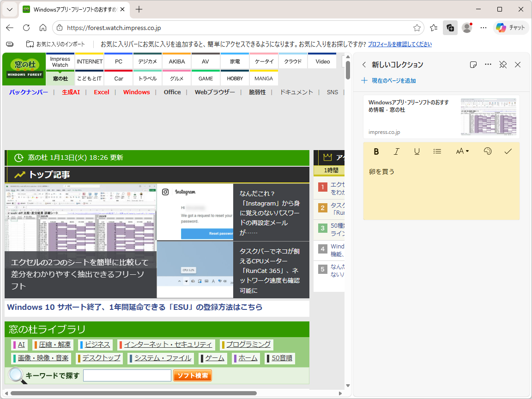Go back from 新しいコレクション with the arrow
Viewport: 532px width, 399px height.
[x=364, y=65]
